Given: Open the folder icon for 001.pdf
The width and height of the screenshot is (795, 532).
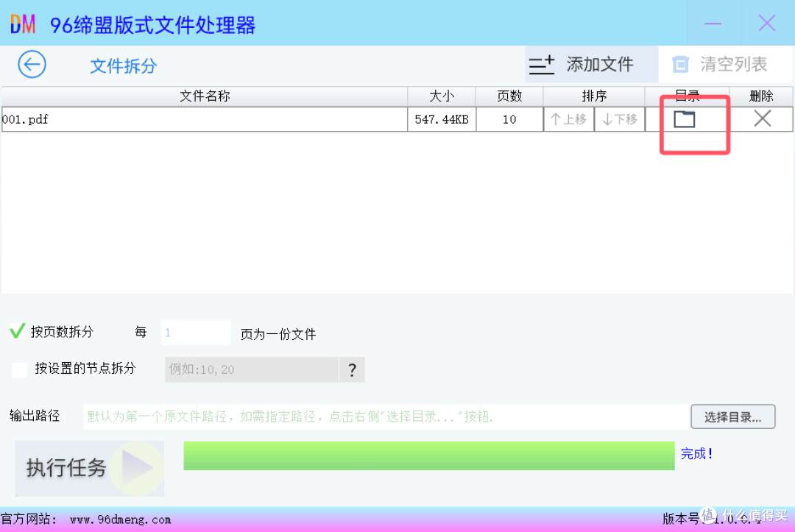Looking at the screenshot, I should [684, 119].
